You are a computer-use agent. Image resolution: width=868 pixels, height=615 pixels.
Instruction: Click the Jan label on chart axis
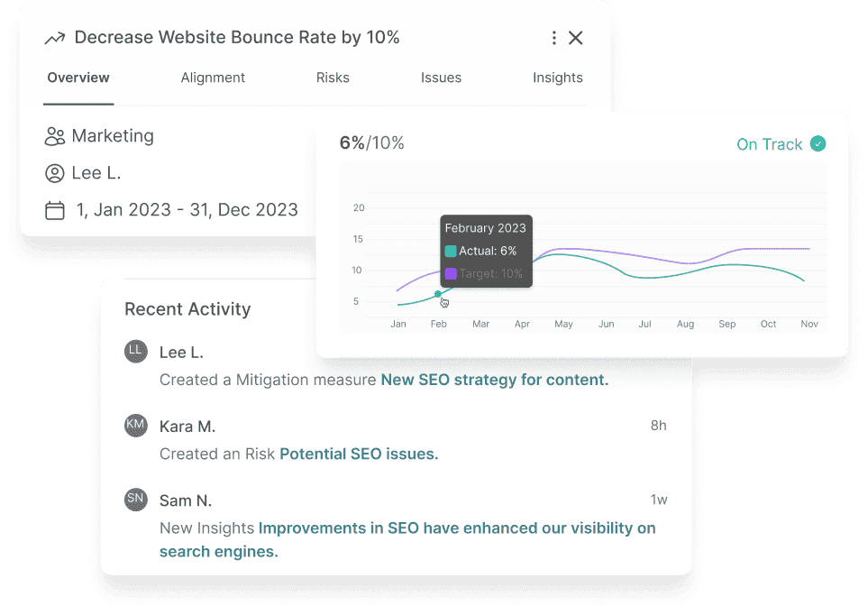398,324
